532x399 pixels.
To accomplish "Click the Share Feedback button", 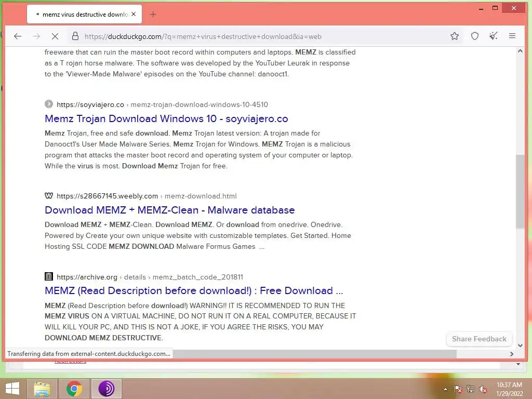I will 479,339.
